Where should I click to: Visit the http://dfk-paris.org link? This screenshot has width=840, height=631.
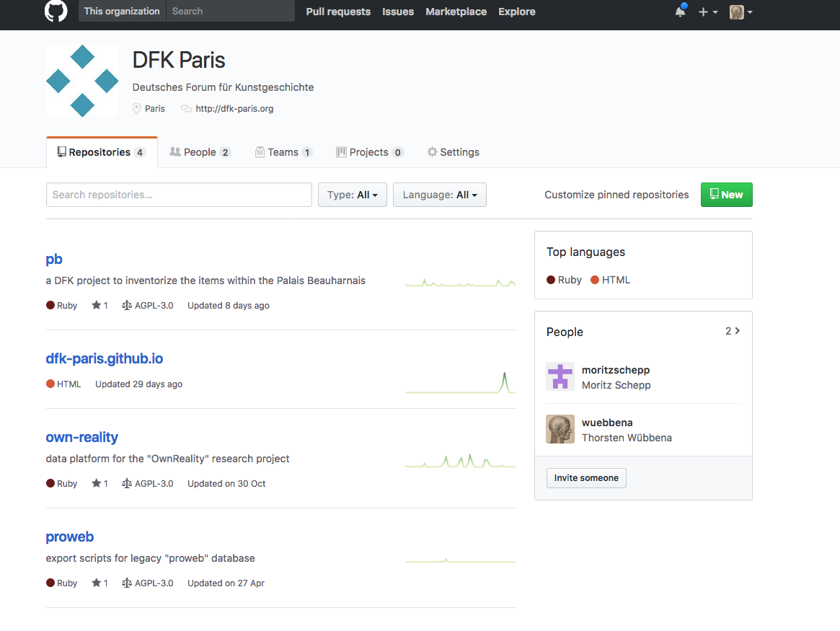point(234,108)
